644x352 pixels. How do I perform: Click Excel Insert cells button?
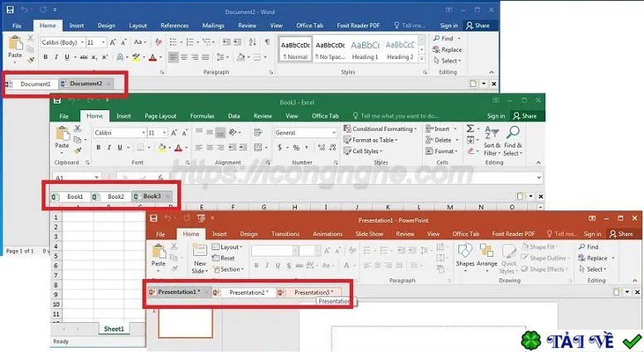[x=441, y=129]
